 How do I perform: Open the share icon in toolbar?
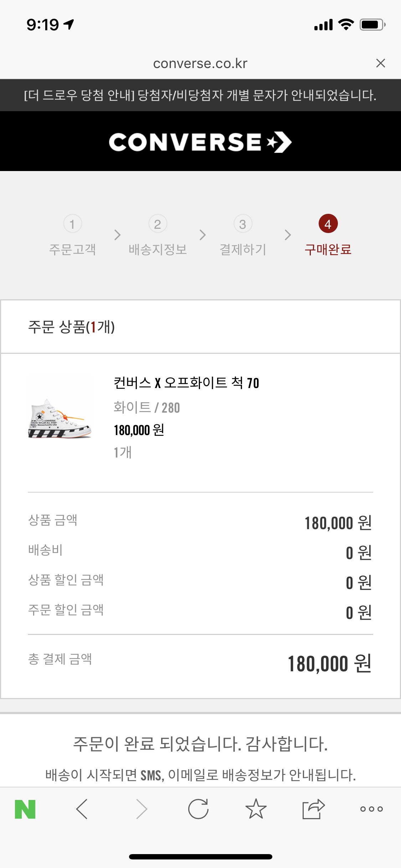click(313, 809)
